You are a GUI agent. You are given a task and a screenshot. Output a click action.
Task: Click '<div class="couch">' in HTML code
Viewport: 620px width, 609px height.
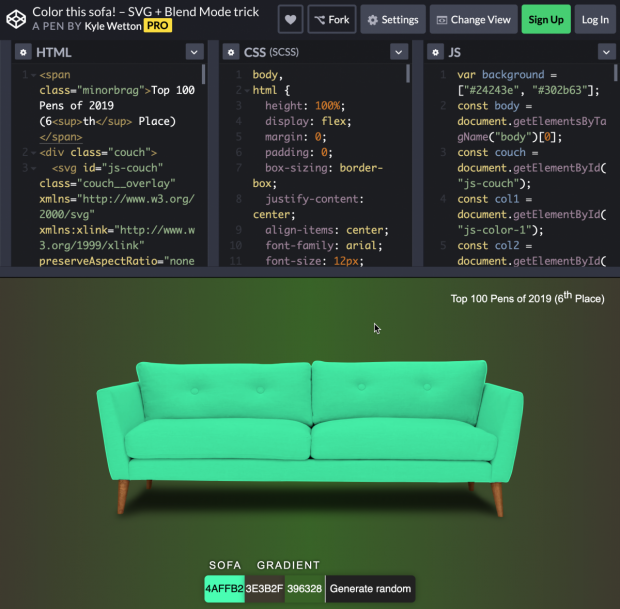tap(98, 153)
